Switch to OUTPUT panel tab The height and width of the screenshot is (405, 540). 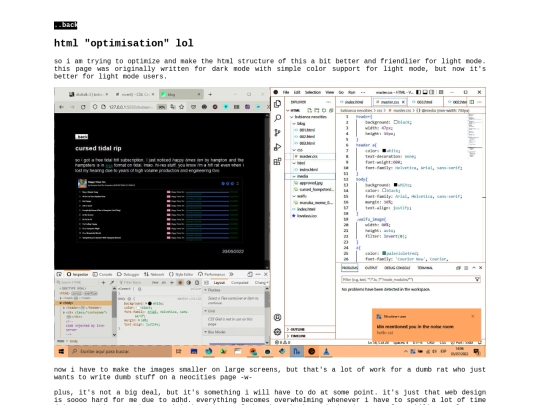click(x=371, y=268)
